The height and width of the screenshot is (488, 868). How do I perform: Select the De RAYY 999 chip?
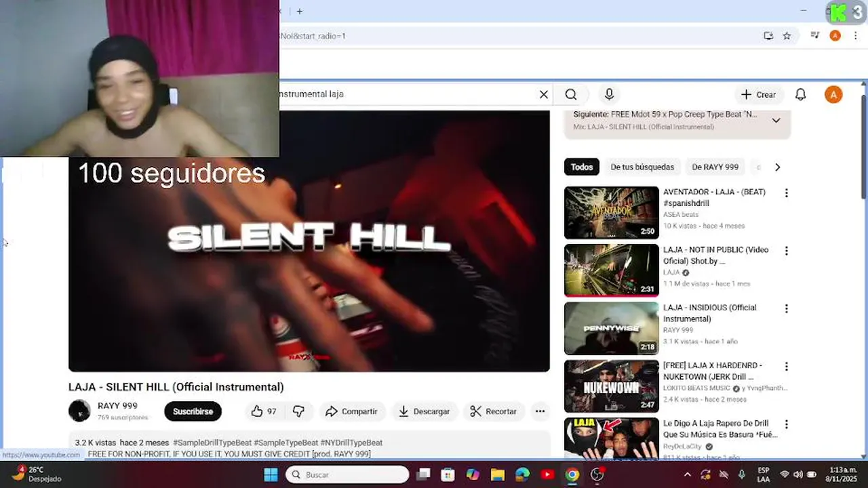click(715, 167)
